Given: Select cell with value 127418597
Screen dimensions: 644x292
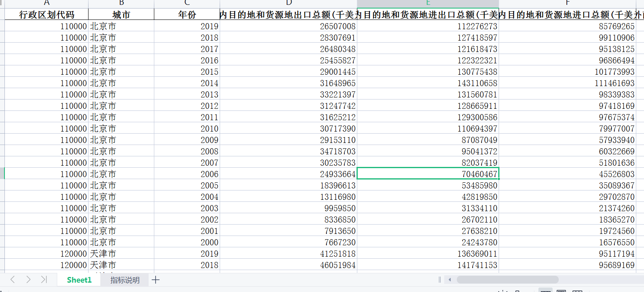Looking at the screenshot, I should point(428,37).
